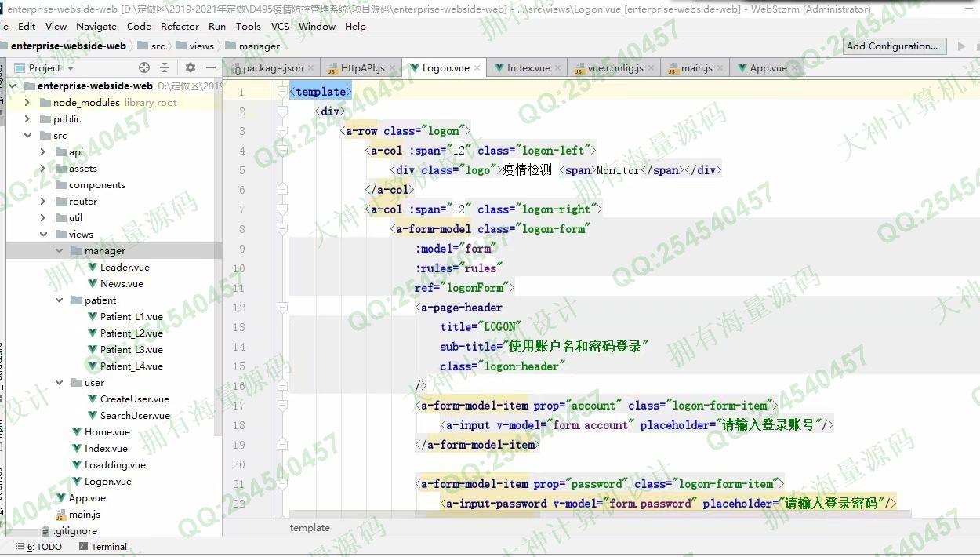
Task: Expand the node_modules folder
Action: (x=27, y=103)
